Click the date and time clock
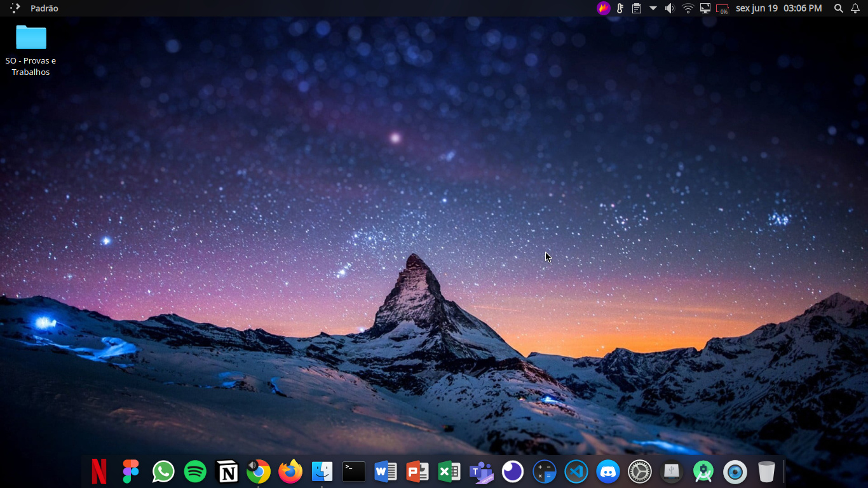The height and width of the screenshot is (488, 868). 778,8
